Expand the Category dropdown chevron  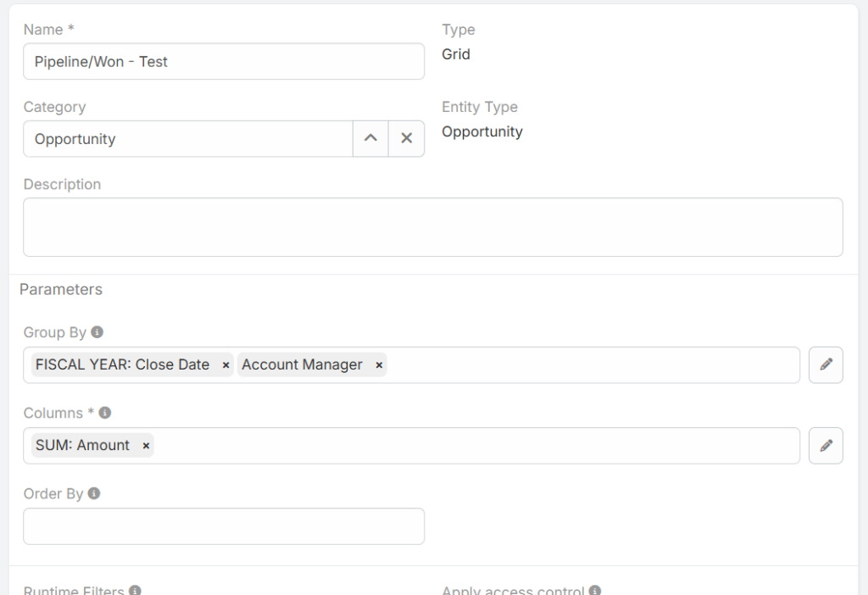click(370, 139)
